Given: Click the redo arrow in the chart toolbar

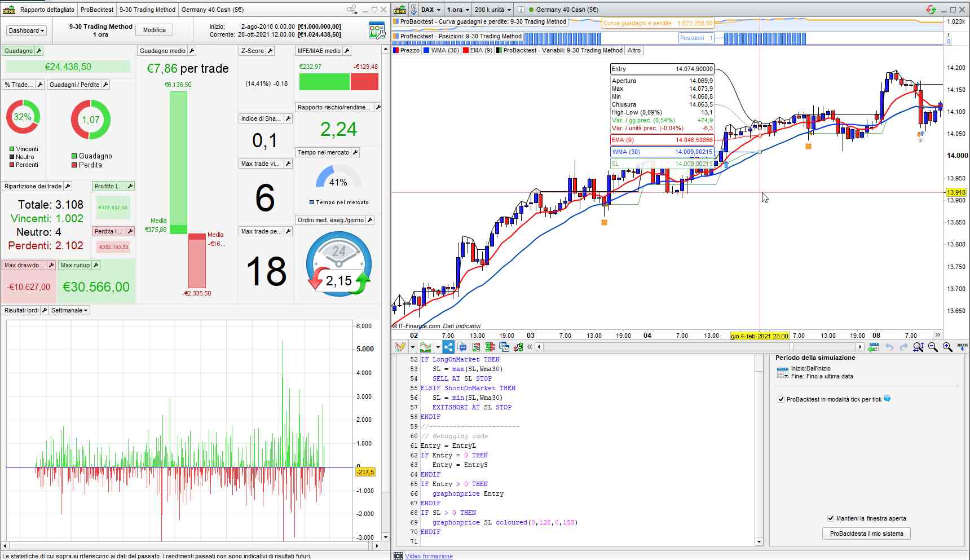Looking at the screenshot, I should [x=903, y=347].
